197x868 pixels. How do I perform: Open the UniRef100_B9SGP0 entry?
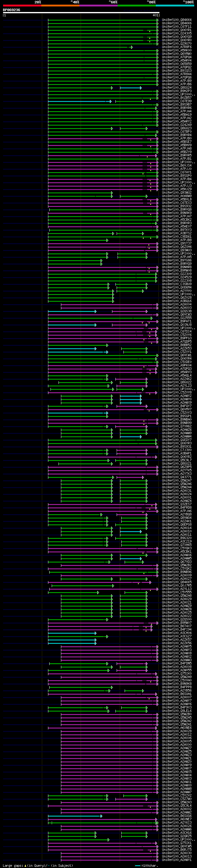(x=177, y=176)
